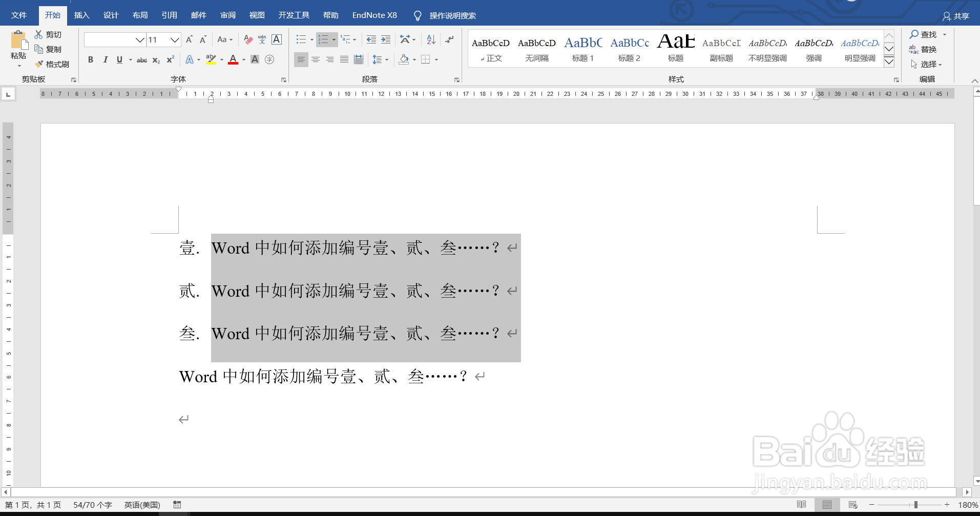980x516 pixels.
Task: Center the text alignment
Action: [316, 59]
